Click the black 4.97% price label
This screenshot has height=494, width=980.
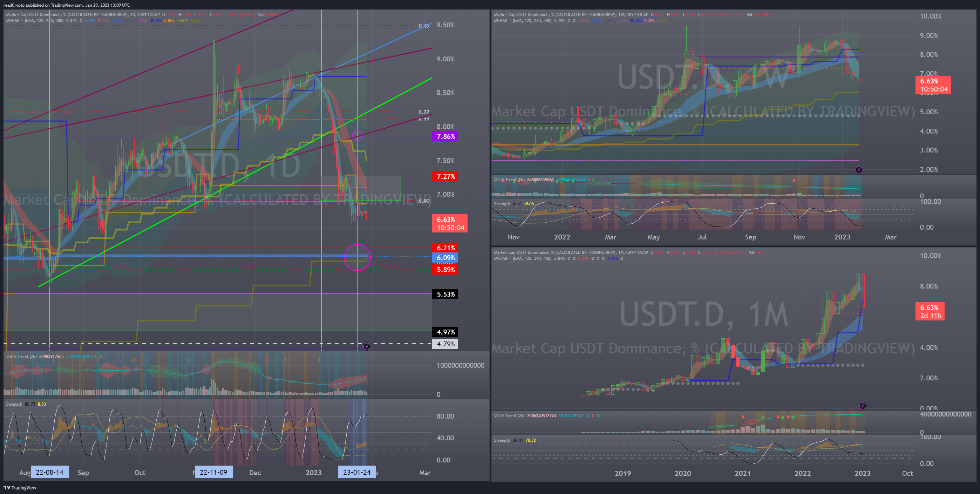click(x=445, y=332)
